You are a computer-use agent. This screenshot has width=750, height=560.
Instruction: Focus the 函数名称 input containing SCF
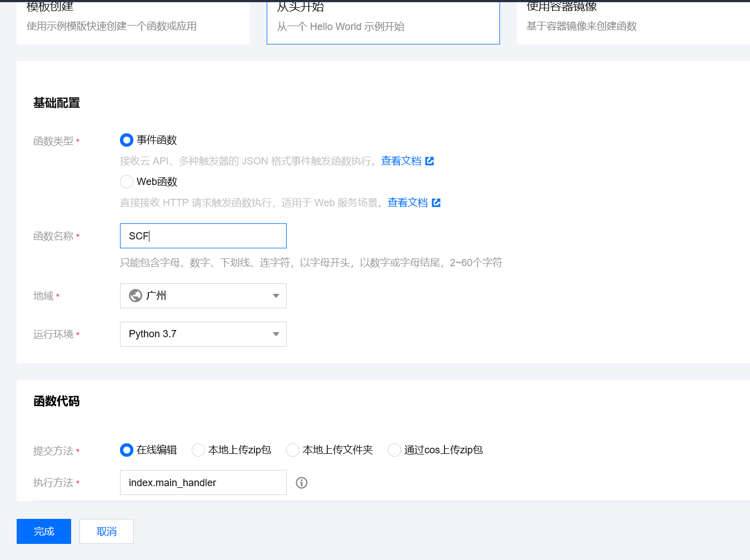pos(203,236)
